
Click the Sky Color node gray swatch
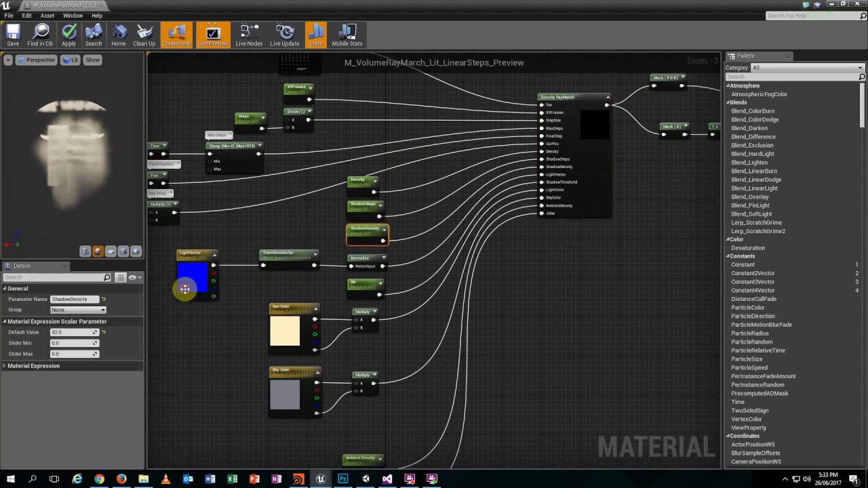[285, 394]
